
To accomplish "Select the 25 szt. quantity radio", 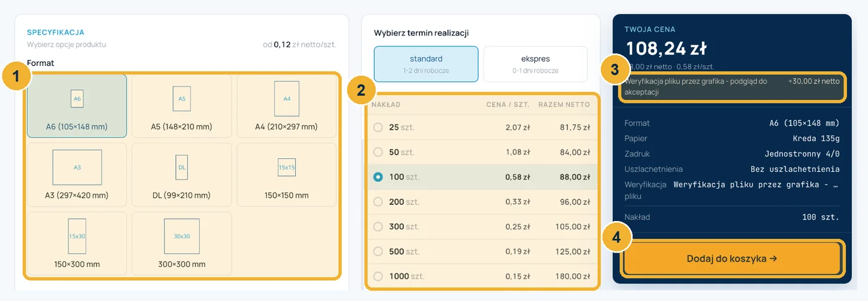I will point(378,127).
